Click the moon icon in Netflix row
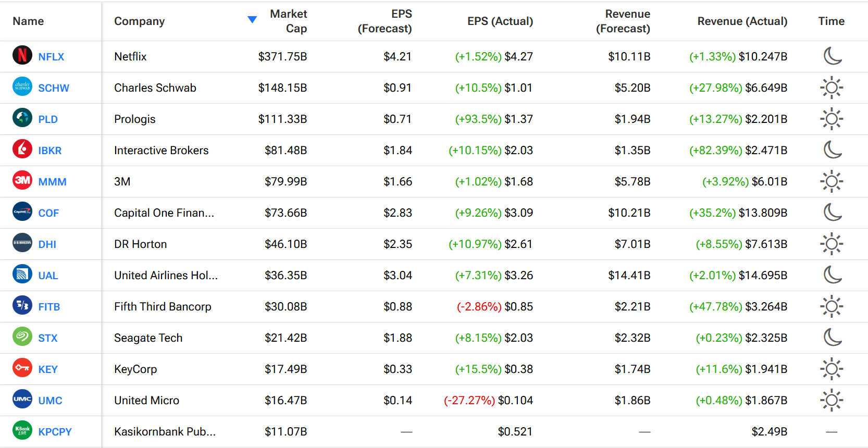 click(832, 56)
